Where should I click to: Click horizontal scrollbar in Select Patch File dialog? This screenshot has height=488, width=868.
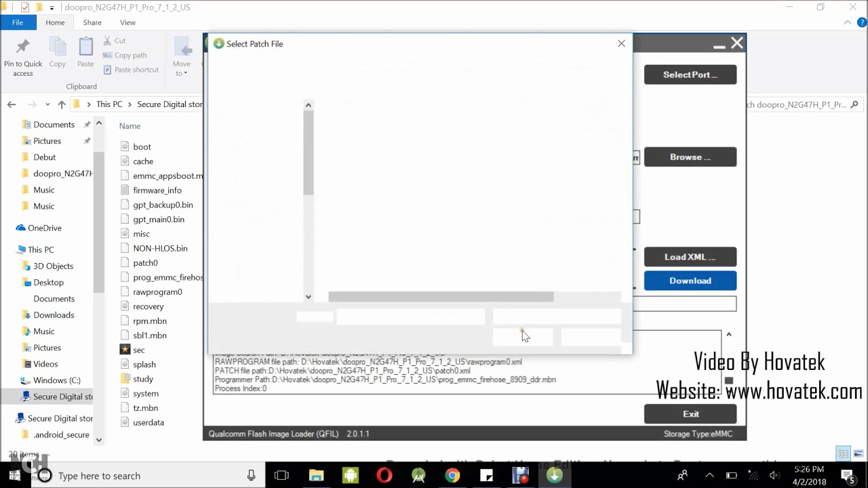coord(441,297)
